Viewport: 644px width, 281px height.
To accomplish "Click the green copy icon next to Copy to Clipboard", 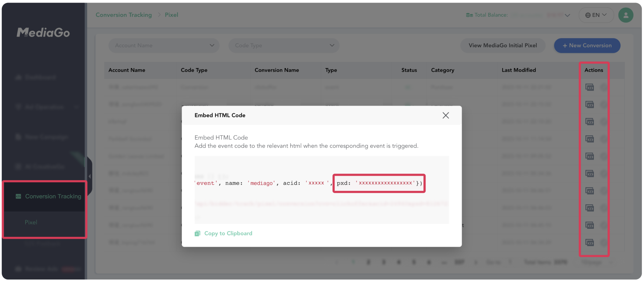I will pos(197,233).
